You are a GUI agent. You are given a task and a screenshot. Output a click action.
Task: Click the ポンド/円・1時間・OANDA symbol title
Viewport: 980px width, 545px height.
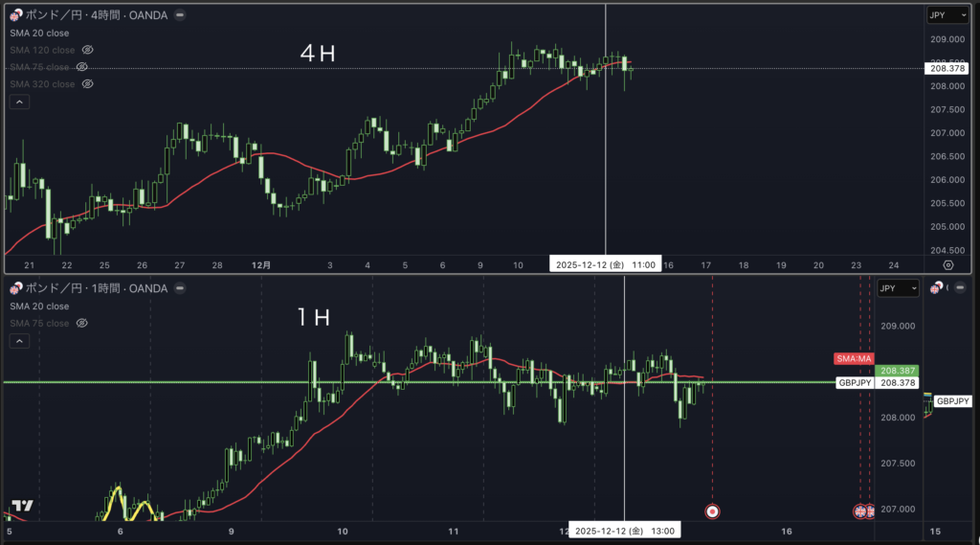pyautogui.click(x=96, y=288)
